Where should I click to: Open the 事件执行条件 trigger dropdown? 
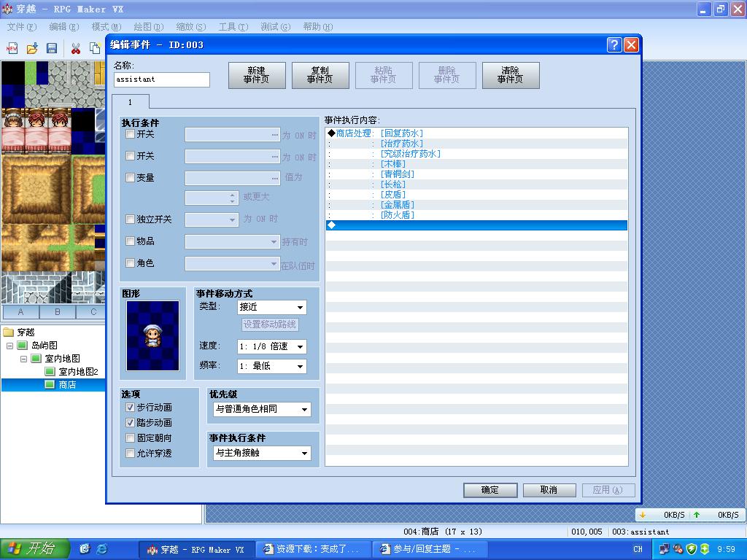tap(262, 453)
